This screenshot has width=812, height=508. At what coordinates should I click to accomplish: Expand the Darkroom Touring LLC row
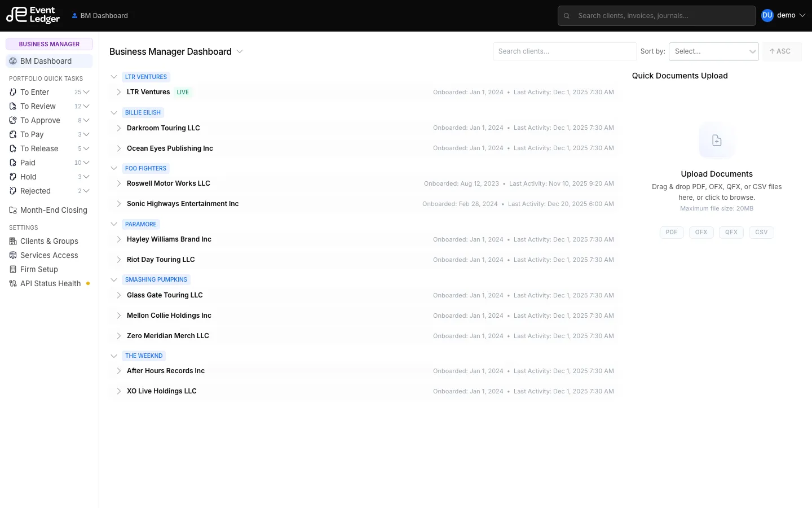coord(118,128)
